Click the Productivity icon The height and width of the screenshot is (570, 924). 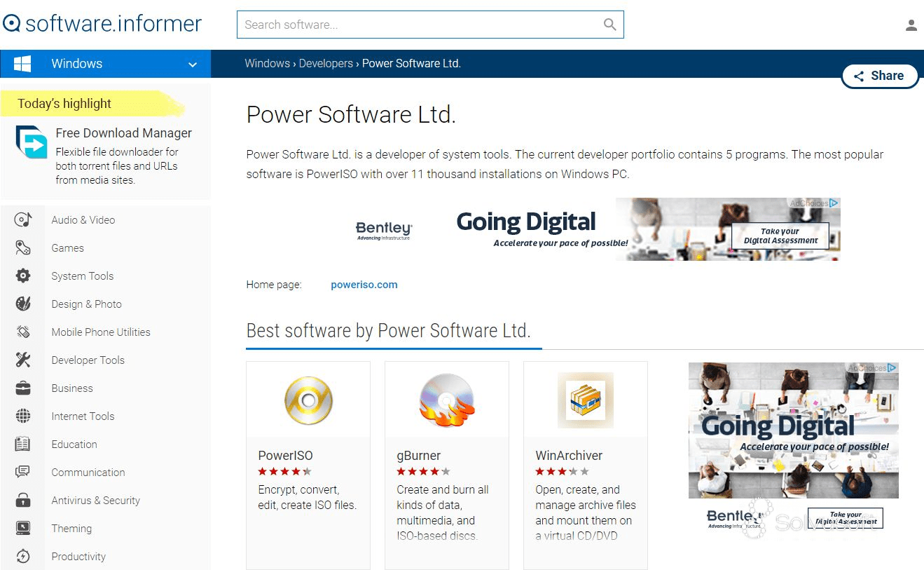[23, 557]
